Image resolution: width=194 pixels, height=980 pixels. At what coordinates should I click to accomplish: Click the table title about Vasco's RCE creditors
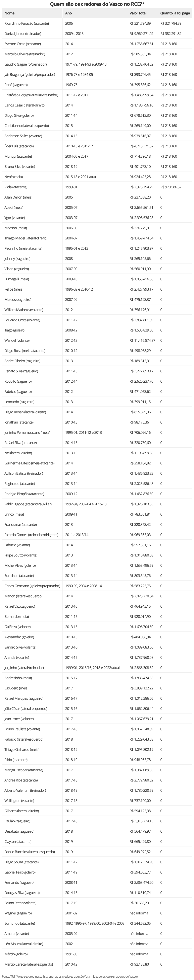coord(97,4)
